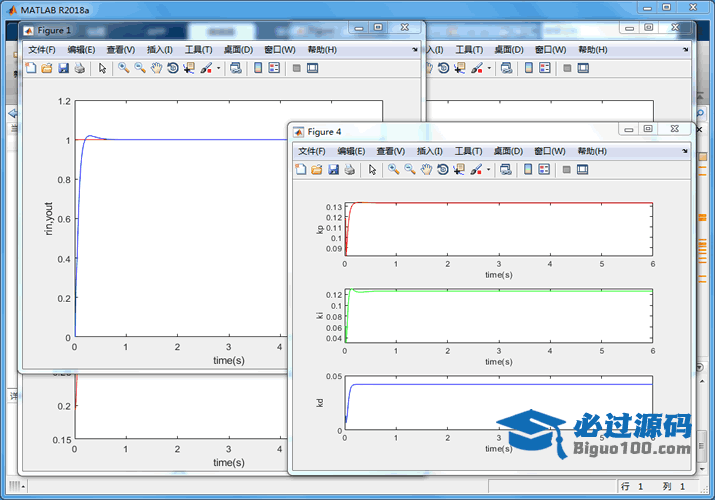Open file icon in Figure 4 toolbar
This screenshot has width=715, height=500.
coord(316,170)
